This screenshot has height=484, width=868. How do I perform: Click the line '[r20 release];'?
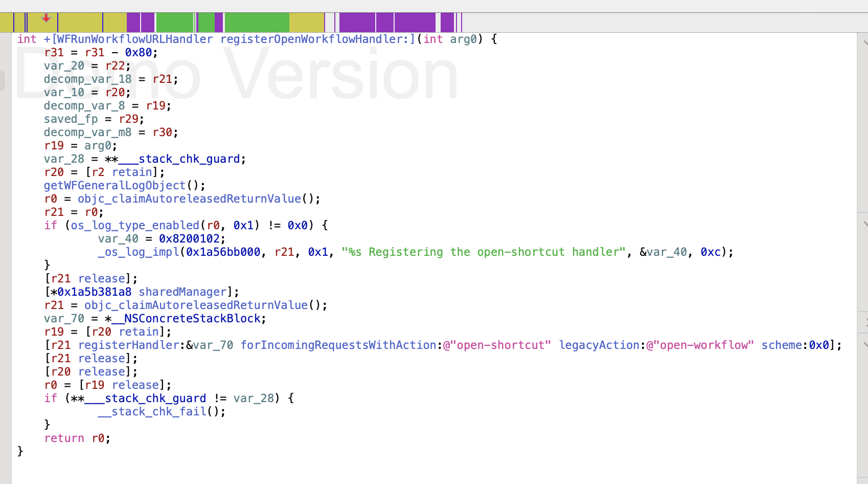[91, 372]
